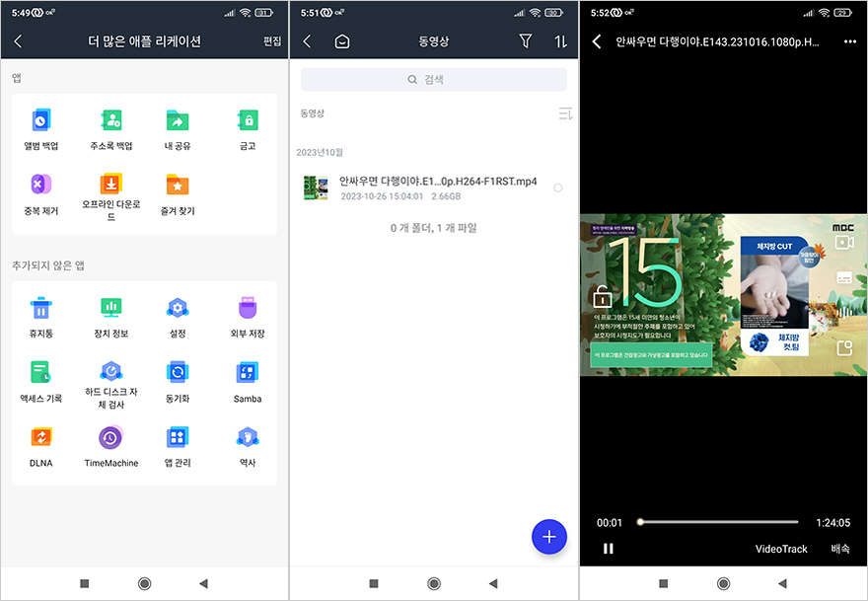The height and width of the screenshot is (601, 868).
Task: Toggle the screen lock icon in player
Action: [603, 297]
